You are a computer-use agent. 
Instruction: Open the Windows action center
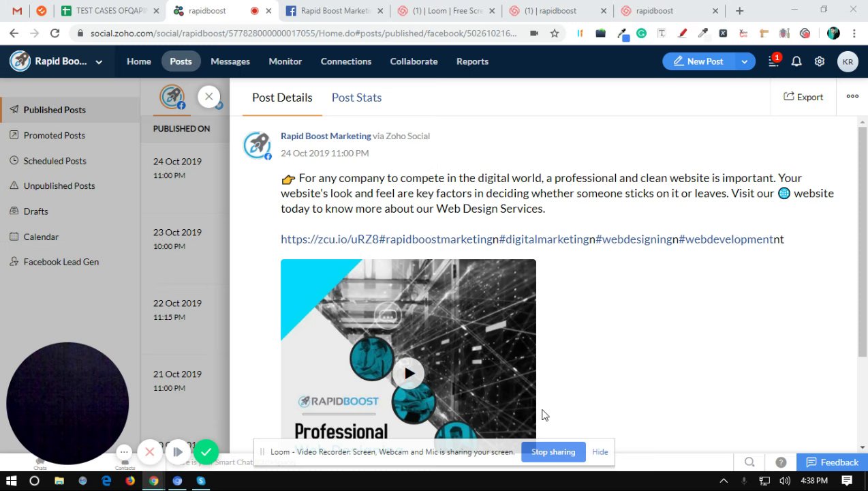coord(847,481)
